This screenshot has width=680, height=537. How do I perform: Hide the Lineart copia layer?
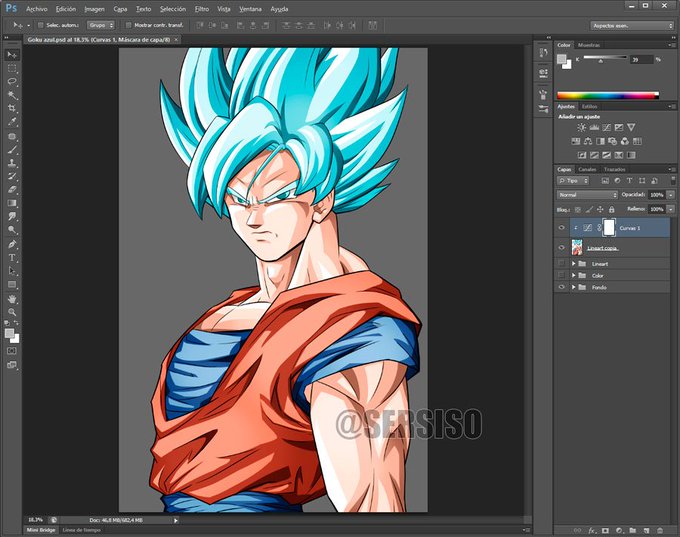pyautogui.click(x=562, y=248)
